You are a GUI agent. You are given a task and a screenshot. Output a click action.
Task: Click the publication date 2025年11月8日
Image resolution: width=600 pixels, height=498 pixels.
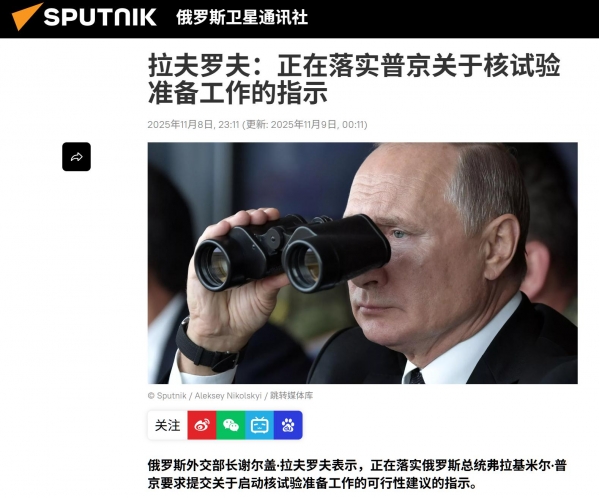(180, 124)
